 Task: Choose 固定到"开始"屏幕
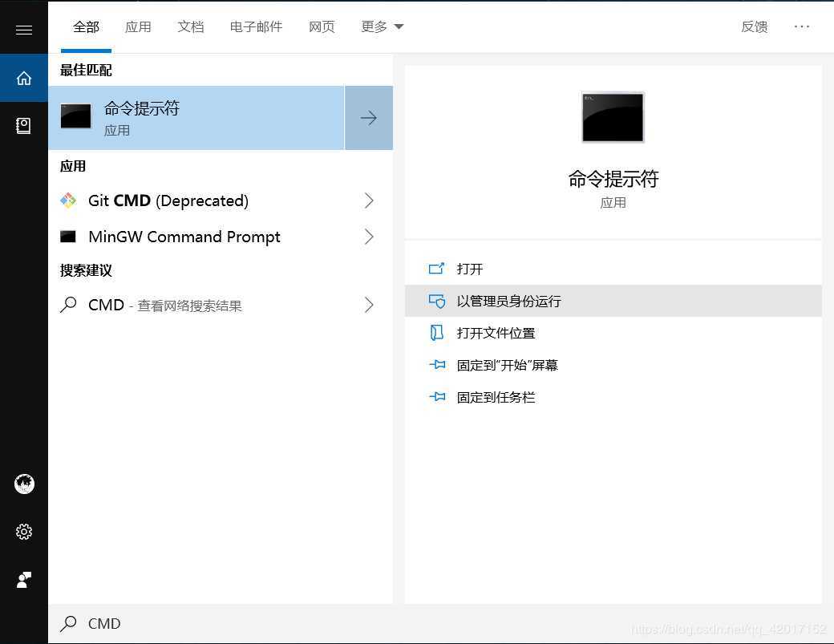(613, 365)
